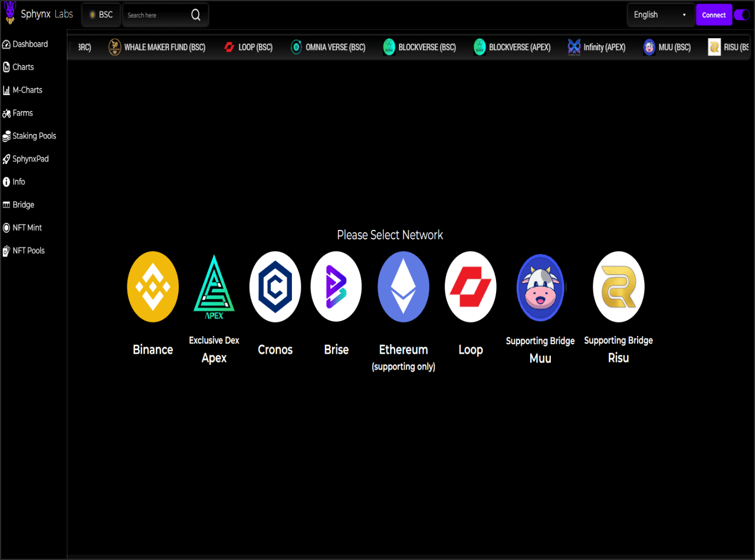Click the Info menu label
Image resolution: width=755 pixels, height=560 pixels.
point(19,182)
